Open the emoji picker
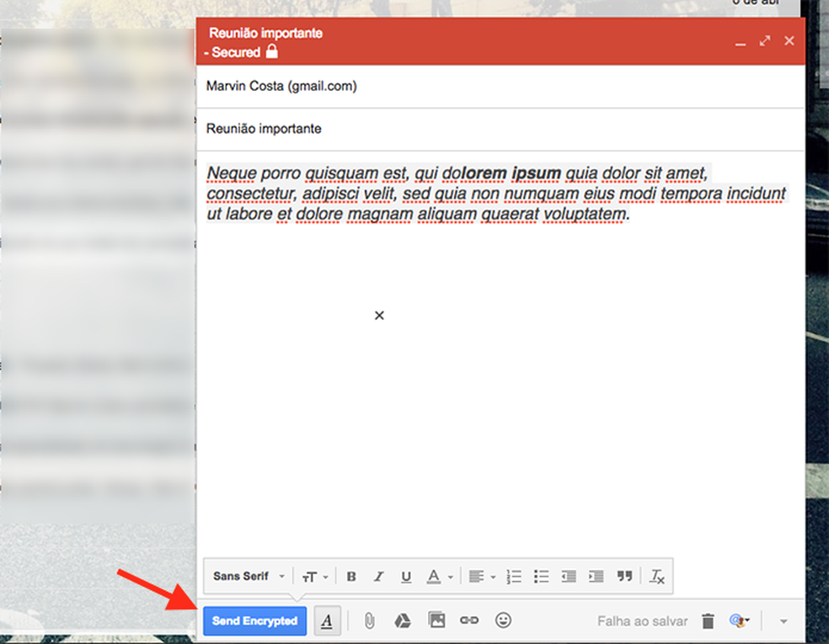 (503, 620)
